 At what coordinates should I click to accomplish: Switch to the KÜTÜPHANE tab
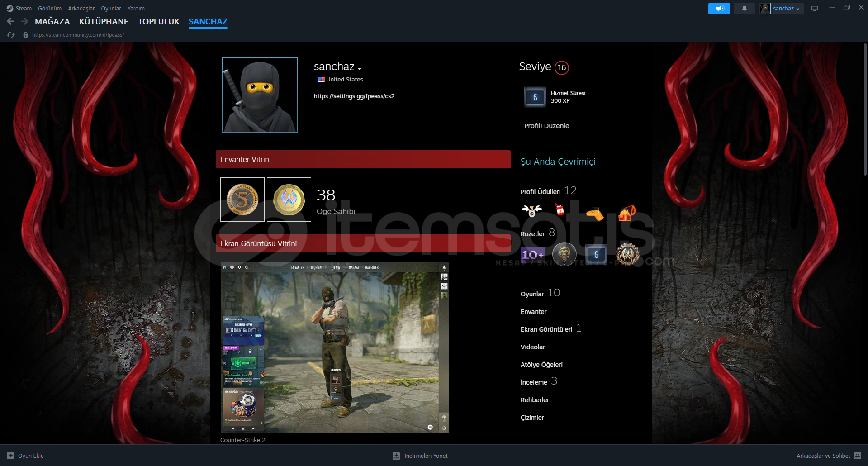pos(104,22)
